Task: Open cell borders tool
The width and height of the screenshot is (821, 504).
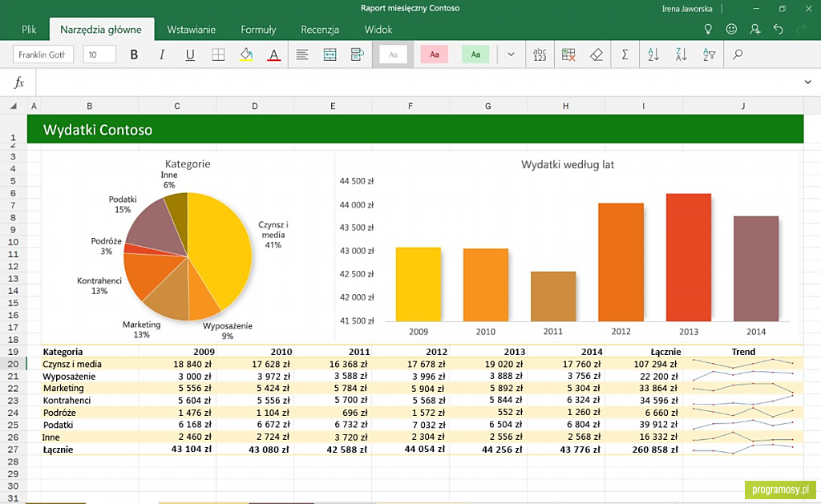Action: tap(218, 54)
